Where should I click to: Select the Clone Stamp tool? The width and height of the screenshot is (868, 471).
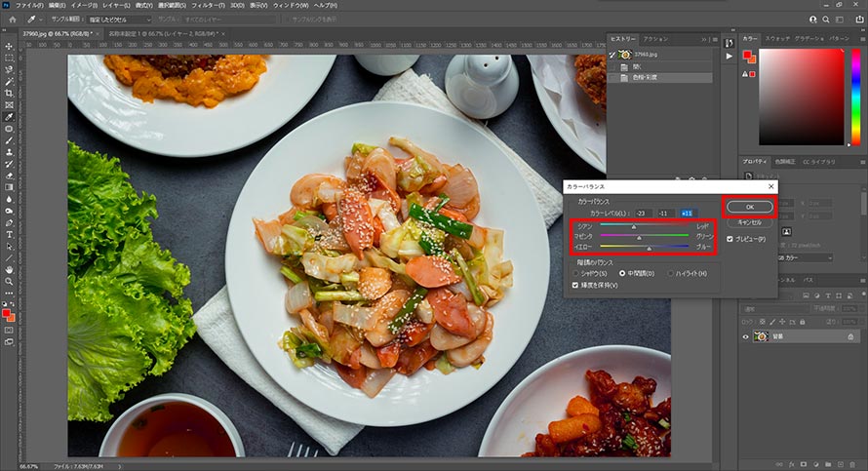[x=9, y=152]
